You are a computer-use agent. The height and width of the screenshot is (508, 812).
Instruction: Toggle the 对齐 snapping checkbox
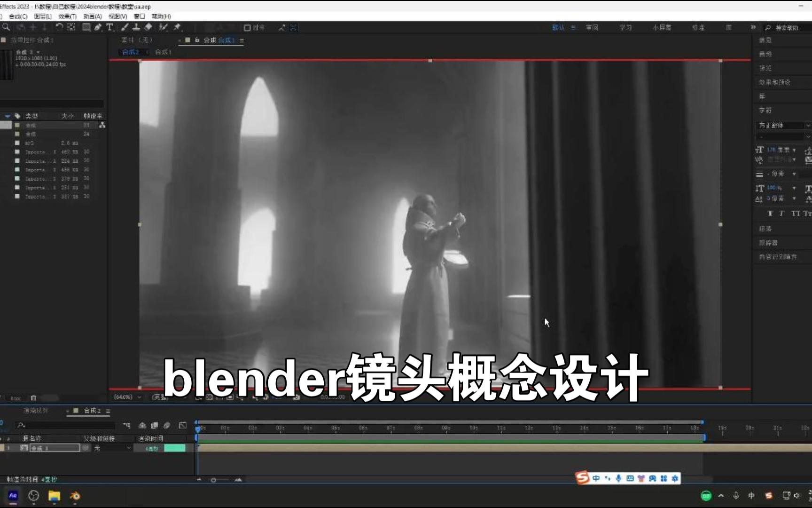coord(247,28)
